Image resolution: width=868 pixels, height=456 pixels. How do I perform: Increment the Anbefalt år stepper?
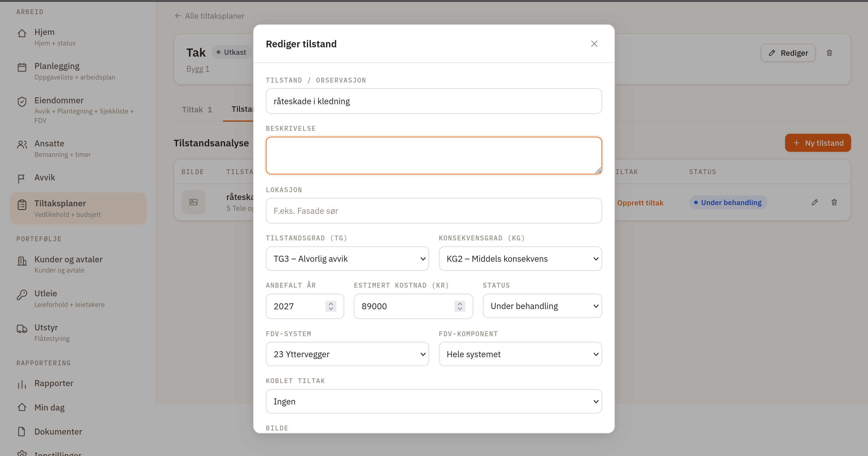coord(331,303)
